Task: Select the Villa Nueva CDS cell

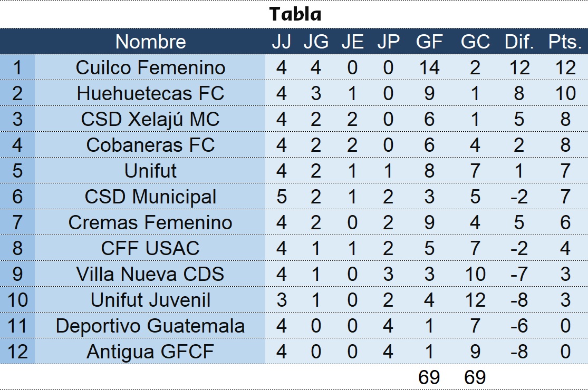Action: [150, 274]
